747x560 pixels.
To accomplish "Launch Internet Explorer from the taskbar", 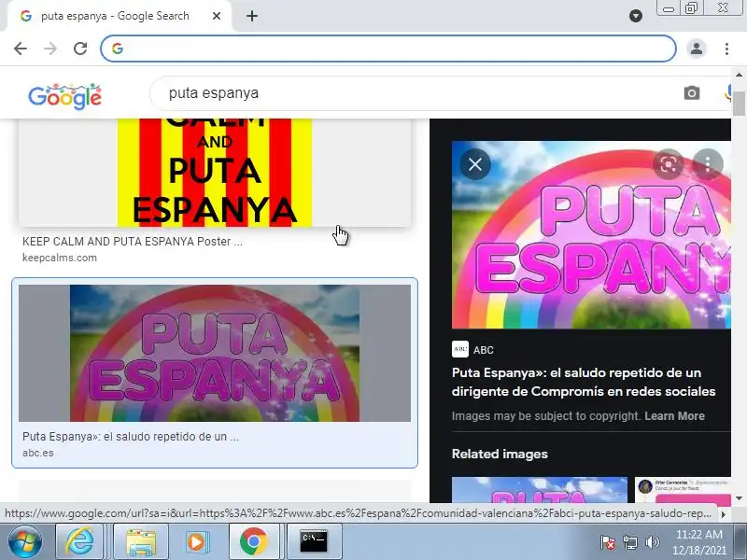I will [79, 542].
